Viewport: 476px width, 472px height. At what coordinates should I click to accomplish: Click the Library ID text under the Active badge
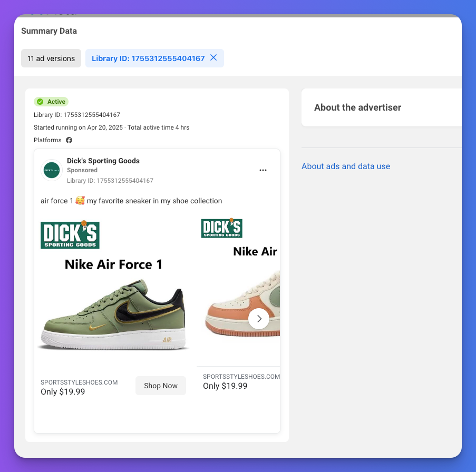[x=77, y=115]
